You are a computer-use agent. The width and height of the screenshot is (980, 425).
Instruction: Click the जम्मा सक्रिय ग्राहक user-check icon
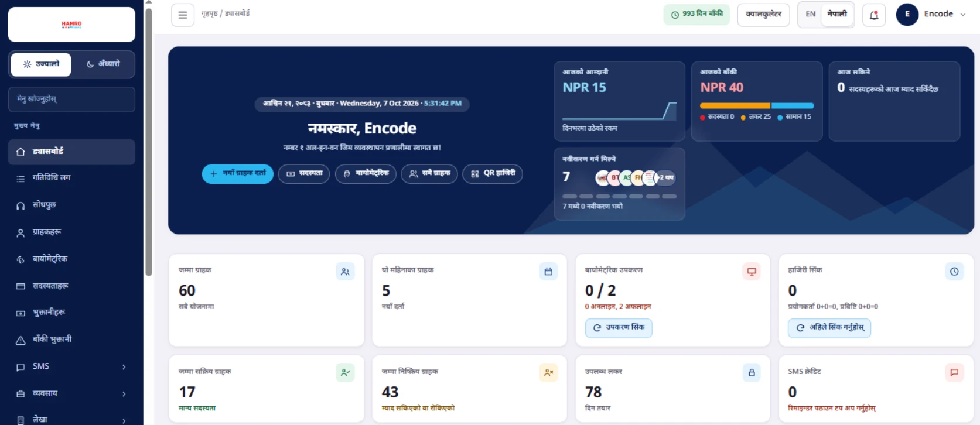pyautogui.click(x=345, y=373)
